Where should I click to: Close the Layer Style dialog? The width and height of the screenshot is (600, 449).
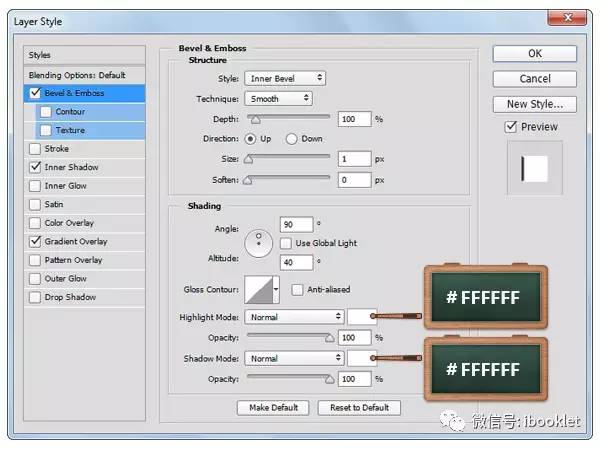567,17
